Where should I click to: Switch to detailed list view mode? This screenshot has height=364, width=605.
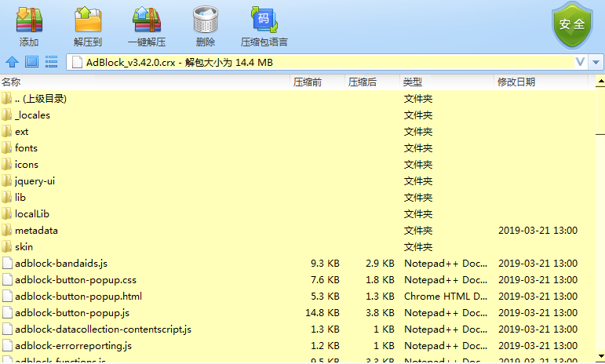51,62
